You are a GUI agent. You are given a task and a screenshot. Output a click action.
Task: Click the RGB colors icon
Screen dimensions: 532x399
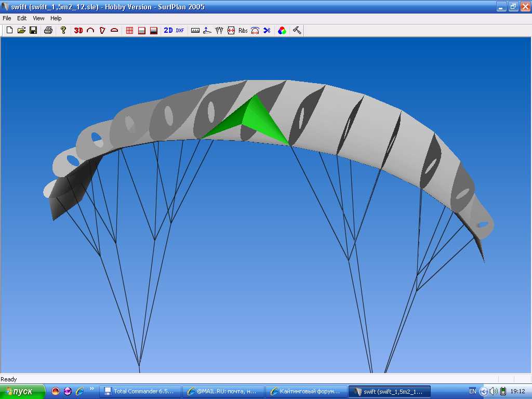(282, 31)
